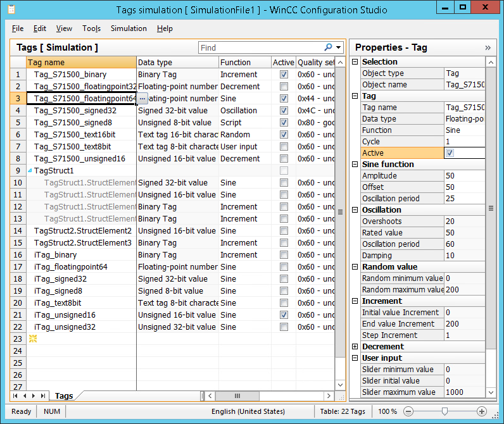The image size is (504, 424).
Task: Adjust the zoom slider handle
Action: tap(445, 411)
